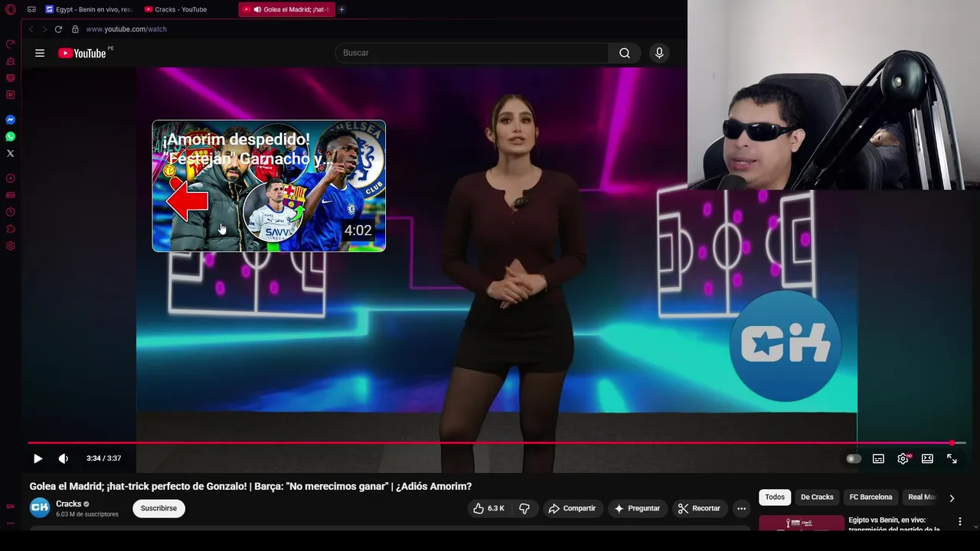Screen dimensions: 980x551
Task: Click Recortar clip button
Action: tap(699, 508)
